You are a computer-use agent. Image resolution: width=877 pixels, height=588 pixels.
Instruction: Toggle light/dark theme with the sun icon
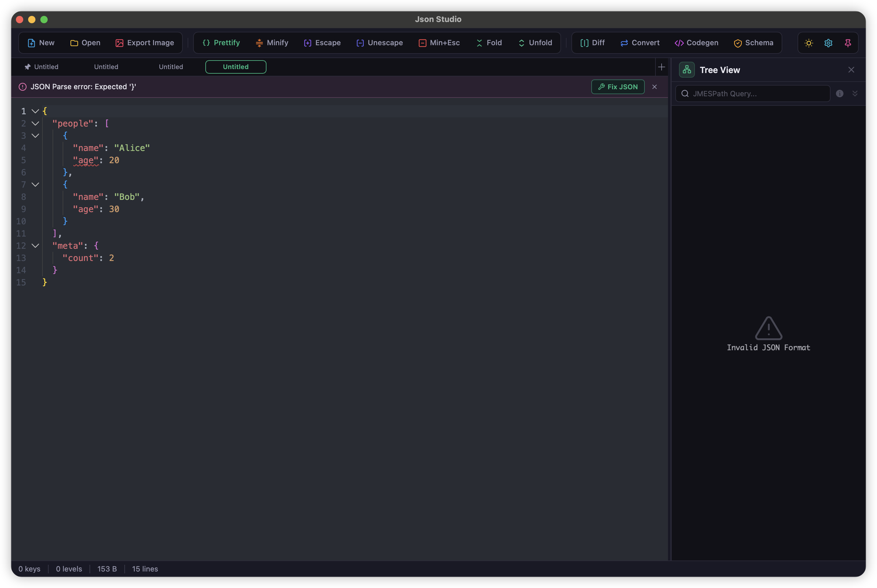coord(809,43)
